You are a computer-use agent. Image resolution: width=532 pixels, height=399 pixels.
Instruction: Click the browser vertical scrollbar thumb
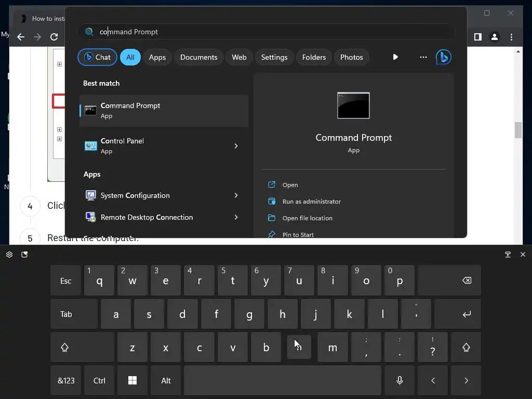tap(518, 130)
